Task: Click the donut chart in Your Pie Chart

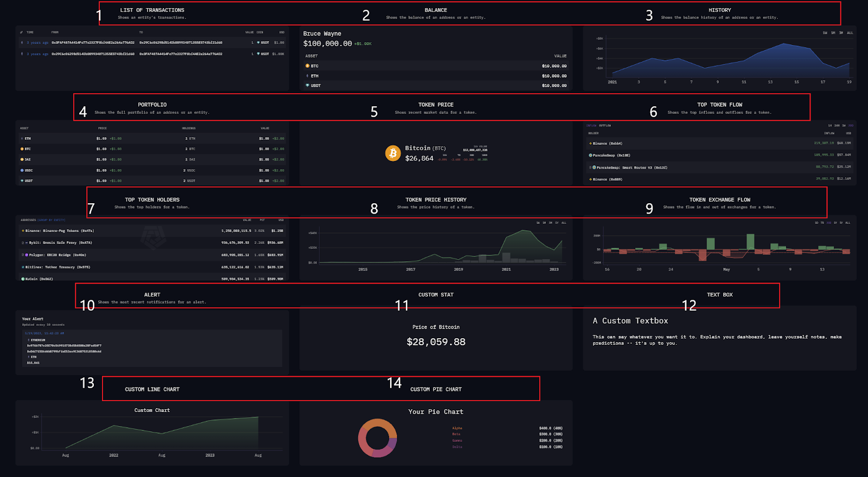Action: click(x=378, y=438)
